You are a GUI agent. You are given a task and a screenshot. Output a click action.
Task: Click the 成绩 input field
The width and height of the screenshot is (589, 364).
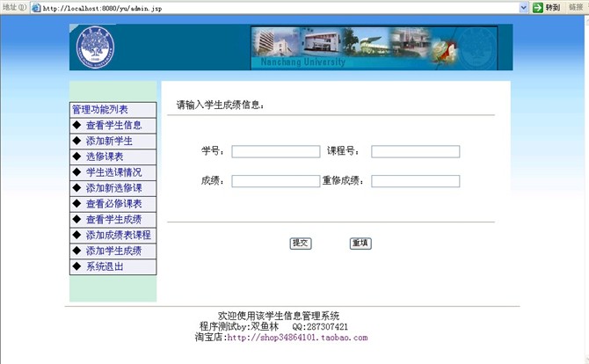[x=275, y=181]
